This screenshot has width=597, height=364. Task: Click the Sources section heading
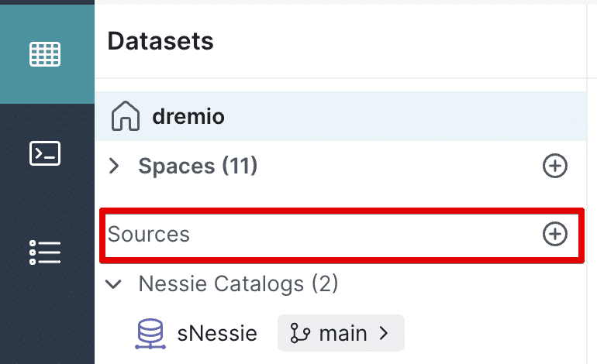pyautogui.click(x=149, y=234)
